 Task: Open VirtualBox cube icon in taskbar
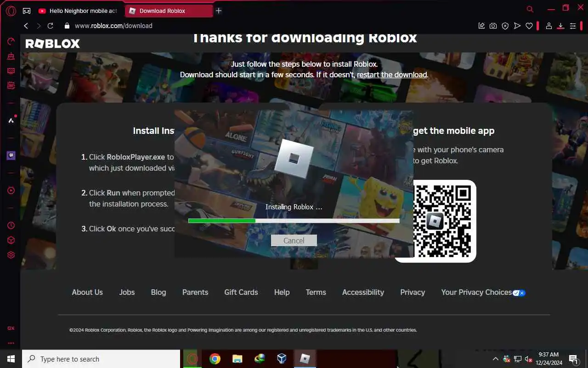[282, 359]
